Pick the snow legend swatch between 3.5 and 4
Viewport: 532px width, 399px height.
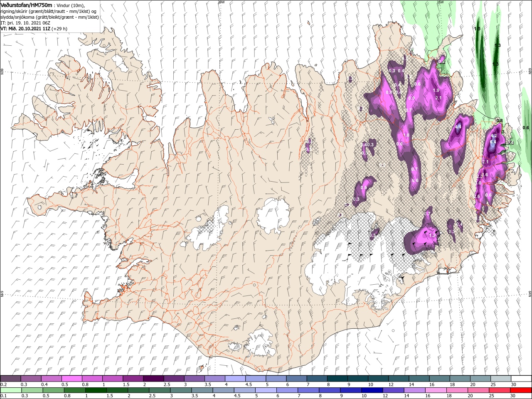pyautogui.click(x=215, y=379)
